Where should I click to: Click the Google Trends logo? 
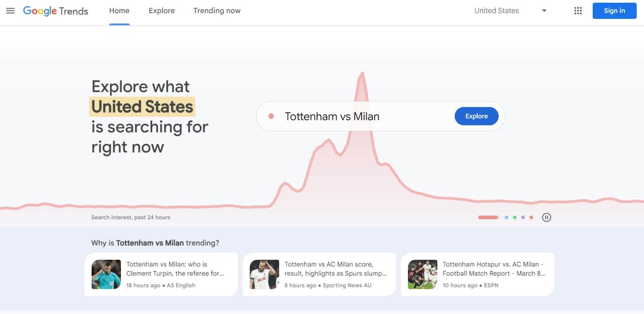pos(56,11)
